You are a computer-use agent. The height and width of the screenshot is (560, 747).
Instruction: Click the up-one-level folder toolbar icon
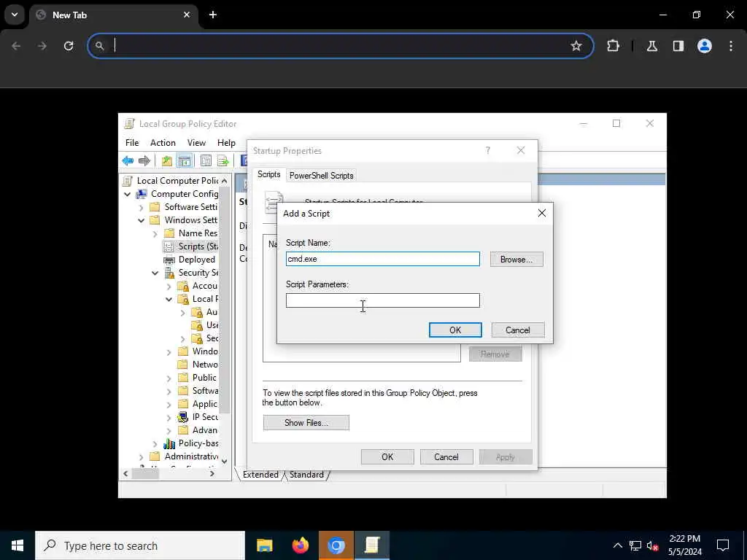pyautogui.click(x=167, y=161)
